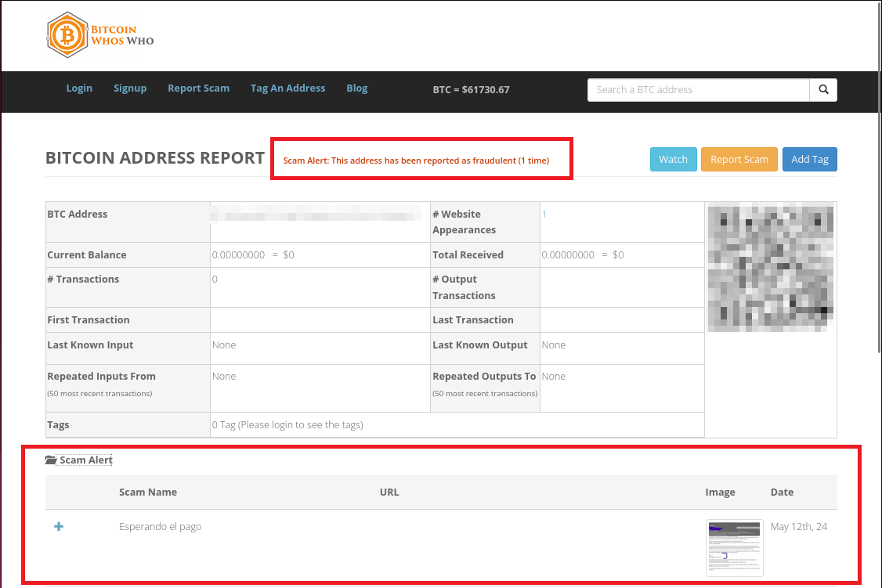Viewport: 882px width, 588px height.
Task: Expand the scam row with the plus icon
Action: pyautogui.click(x=59, y=527)
